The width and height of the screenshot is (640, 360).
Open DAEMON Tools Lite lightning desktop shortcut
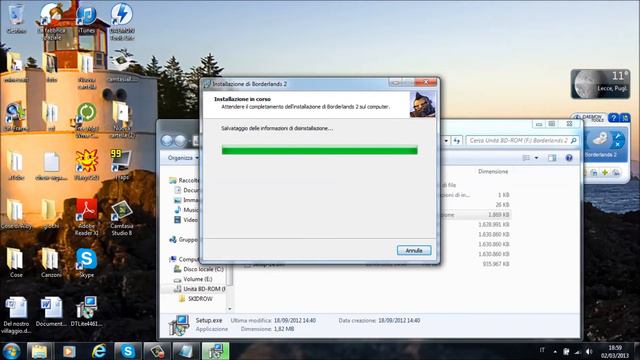(x=122, y=21)
